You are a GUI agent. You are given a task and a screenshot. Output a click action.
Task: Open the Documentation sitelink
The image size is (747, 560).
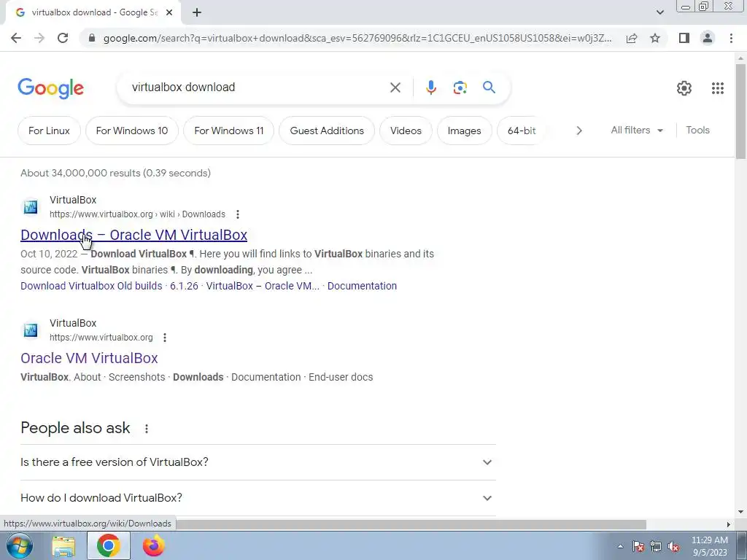click(362, 286)
